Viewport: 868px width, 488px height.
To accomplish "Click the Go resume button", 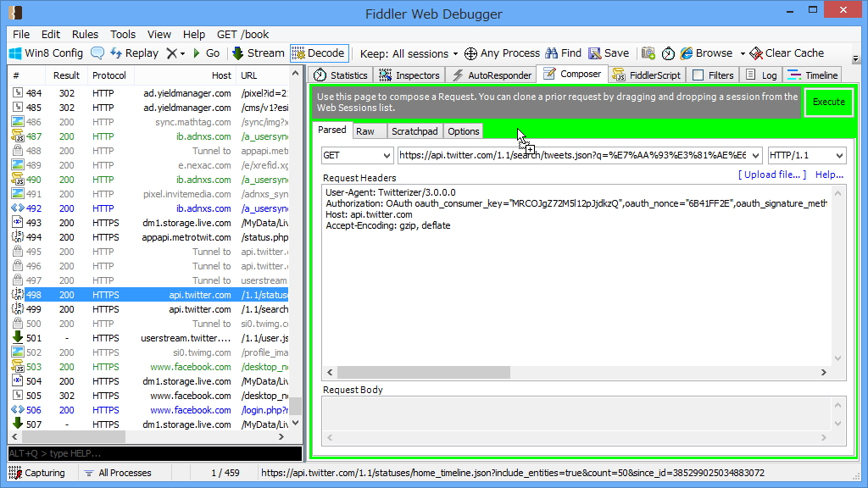I will (207, 53).
